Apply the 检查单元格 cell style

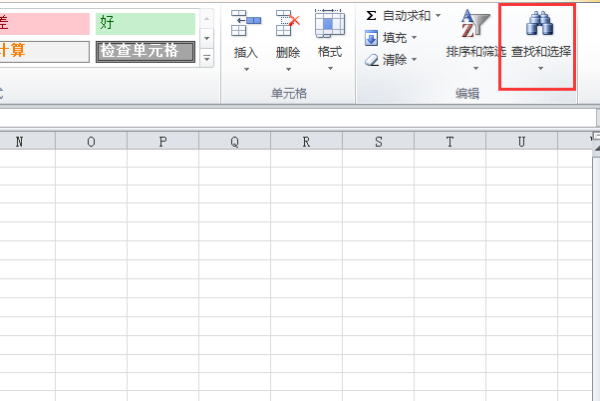(145, 51)
